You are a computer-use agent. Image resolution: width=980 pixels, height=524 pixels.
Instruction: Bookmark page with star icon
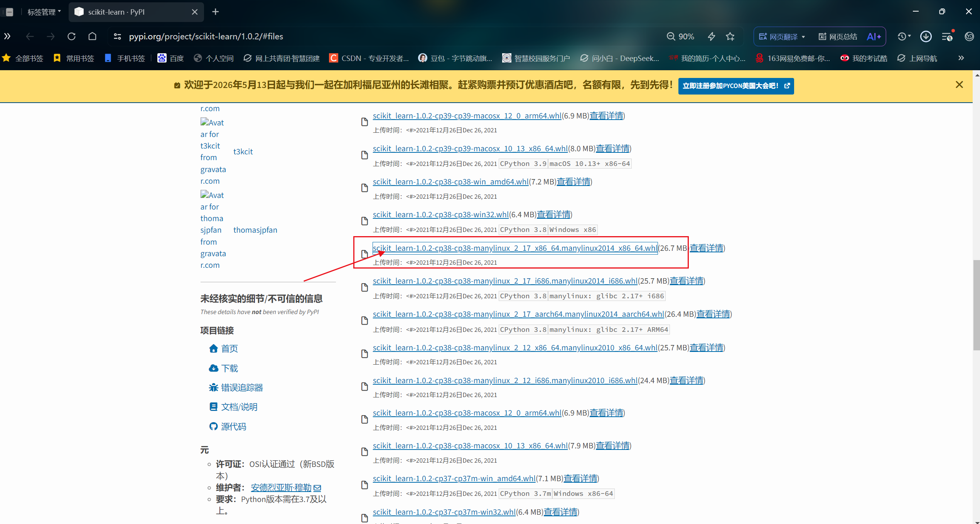pyautogui.click(x=730, y=36)
